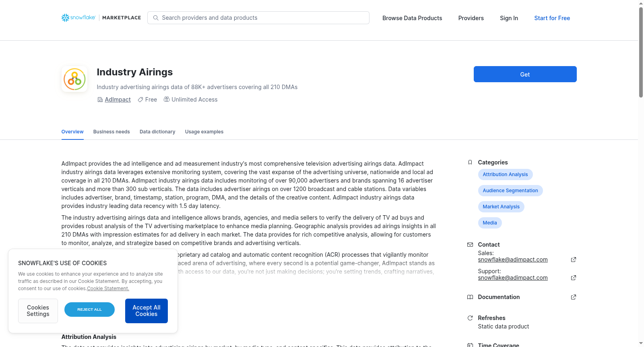Click the Attribution Analysis section heading
Screen dimensions: 644x347
[x=89, y=337]
